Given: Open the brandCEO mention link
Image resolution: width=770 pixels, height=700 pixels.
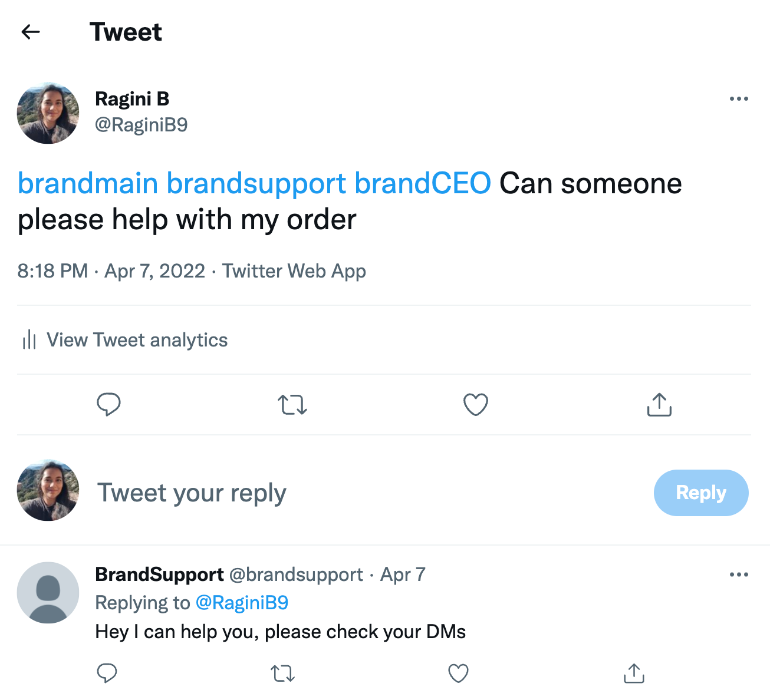Looking at the screenshot, I should point(423,183).
